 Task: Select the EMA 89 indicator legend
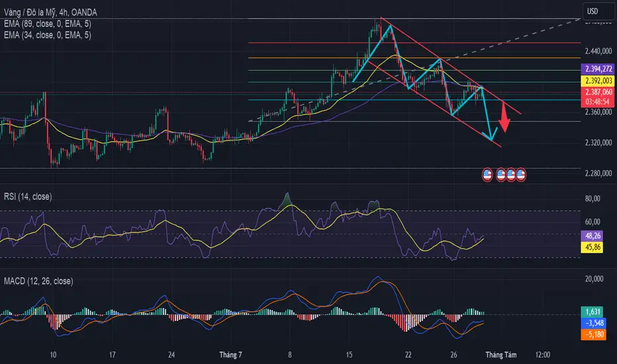[x=47, y=24]
